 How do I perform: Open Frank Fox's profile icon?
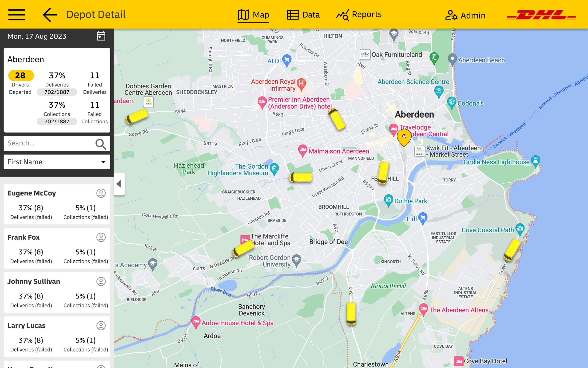101,237
